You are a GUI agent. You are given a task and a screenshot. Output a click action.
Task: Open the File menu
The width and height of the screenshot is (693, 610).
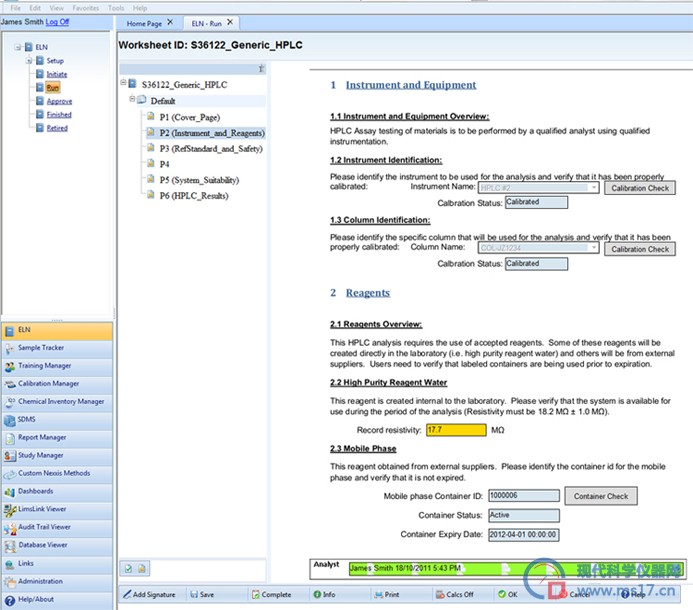tap(15, 8)
